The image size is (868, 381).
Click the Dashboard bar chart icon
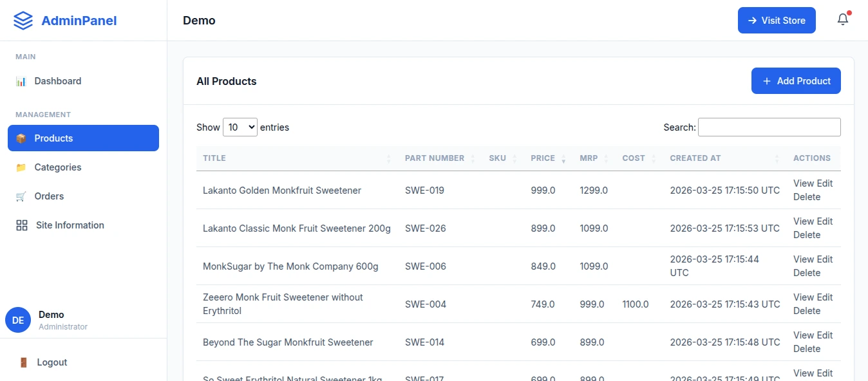point(21,81)
